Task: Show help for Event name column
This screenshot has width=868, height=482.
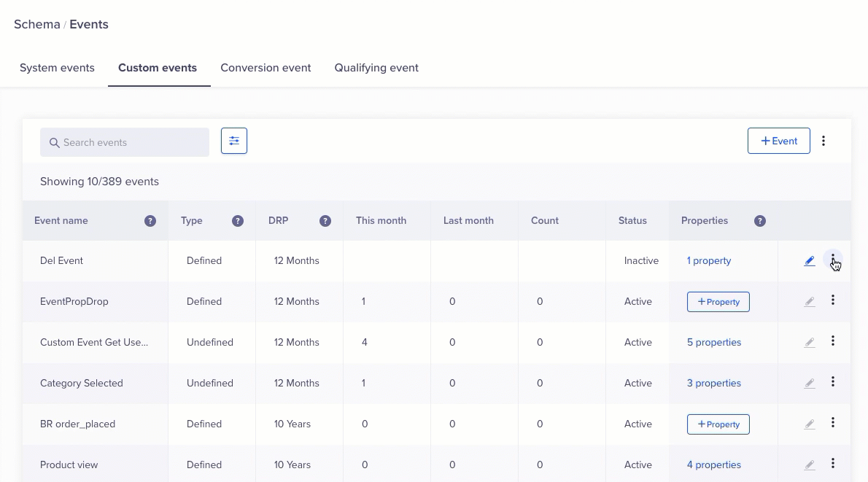Action: tap(150, 221)
